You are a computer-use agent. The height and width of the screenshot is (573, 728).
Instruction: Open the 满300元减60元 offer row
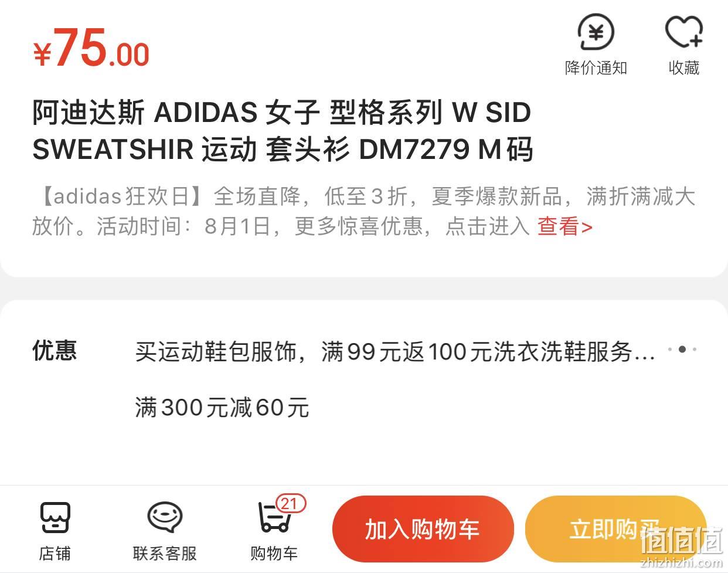point(222,408)
